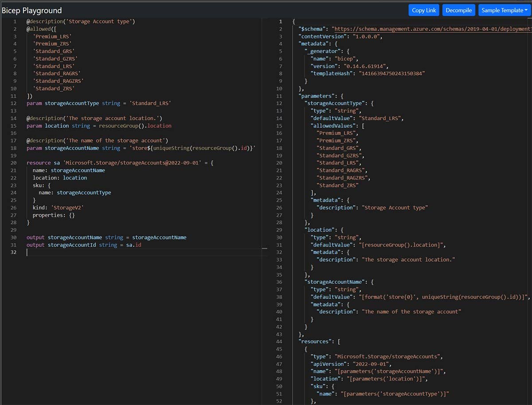Click 'StorageV2' kind value in Bicep editor
This screenshot has height=405, width=532.
(67, 208)
